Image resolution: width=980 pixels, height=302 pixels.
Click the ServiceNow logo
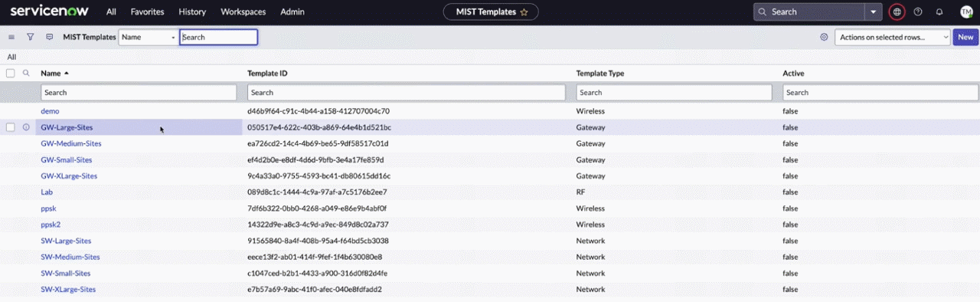(x=49, y=11)
